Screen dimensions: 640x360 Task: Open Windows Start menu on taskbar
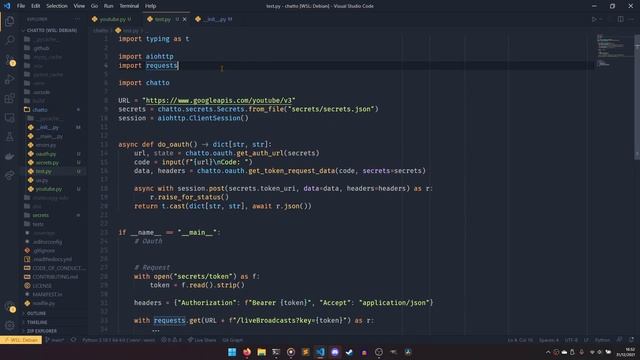tap(232, 352)
